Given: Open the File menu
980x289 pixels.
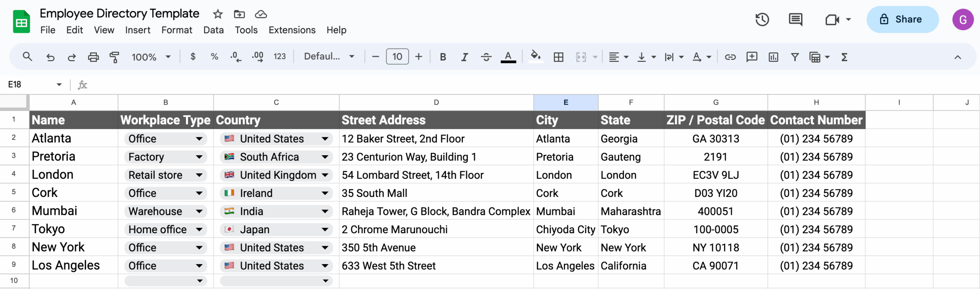Looking at the screenshot, I should tap(48, 30).
